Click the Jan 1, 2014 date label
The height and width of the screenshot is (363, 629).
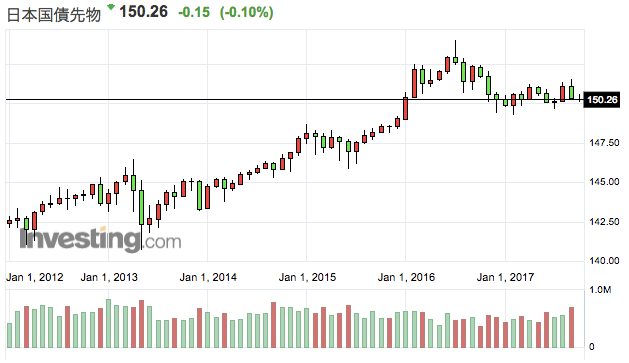pos(208,277)
